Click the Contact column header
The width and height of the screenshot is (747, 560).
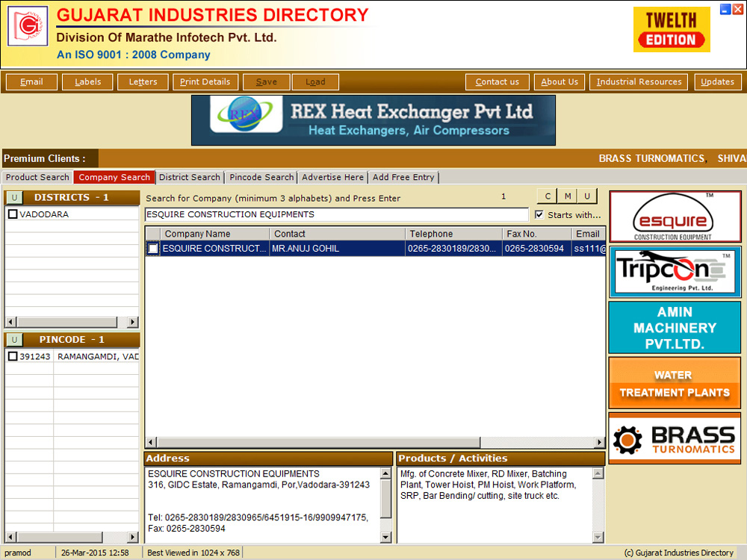point(338,234)
